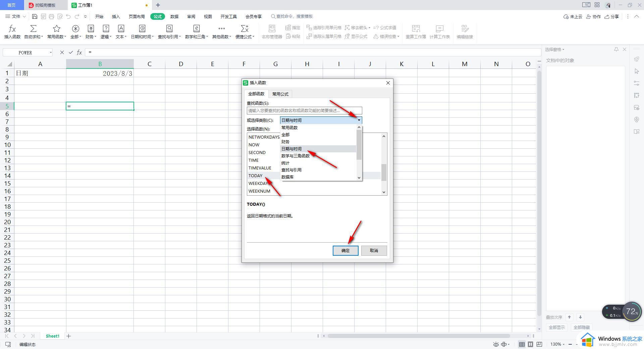Click the category list scrollbar down arrow
The height and width of the screenshot is (349, 644).
tap(359, 178)
